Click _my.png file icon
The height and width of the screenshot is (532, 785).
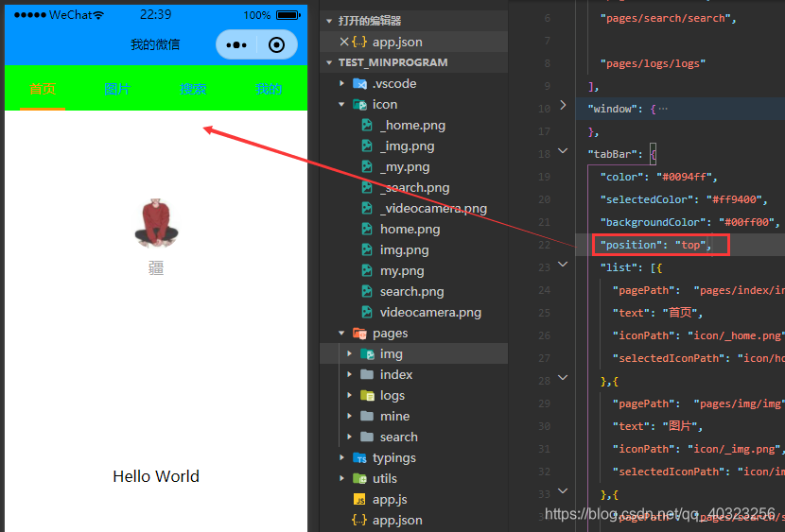[x=367, y=166]
